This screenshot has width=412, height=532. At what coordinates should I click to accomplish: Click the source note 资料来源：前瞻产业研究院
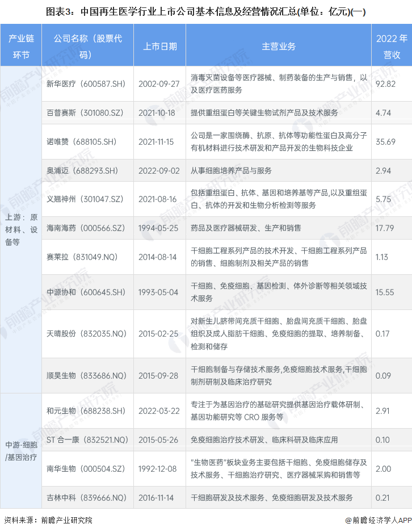tap(48, 520)
